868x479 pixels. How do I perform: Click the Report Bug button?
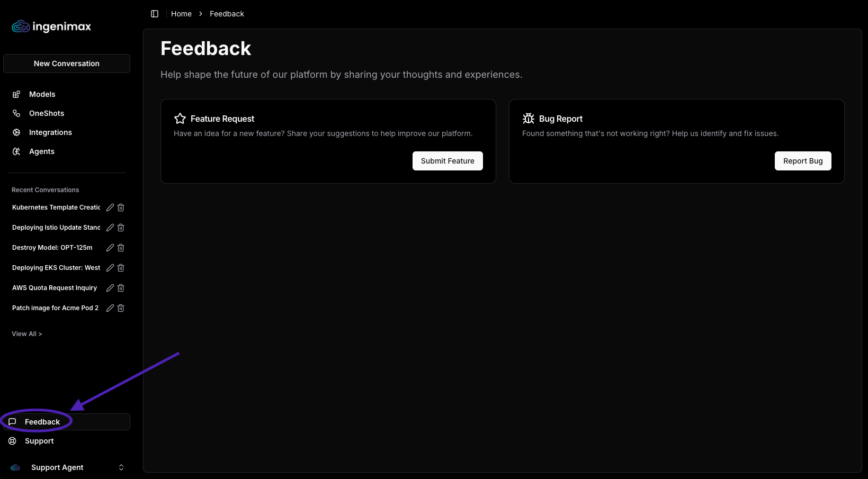802,161
